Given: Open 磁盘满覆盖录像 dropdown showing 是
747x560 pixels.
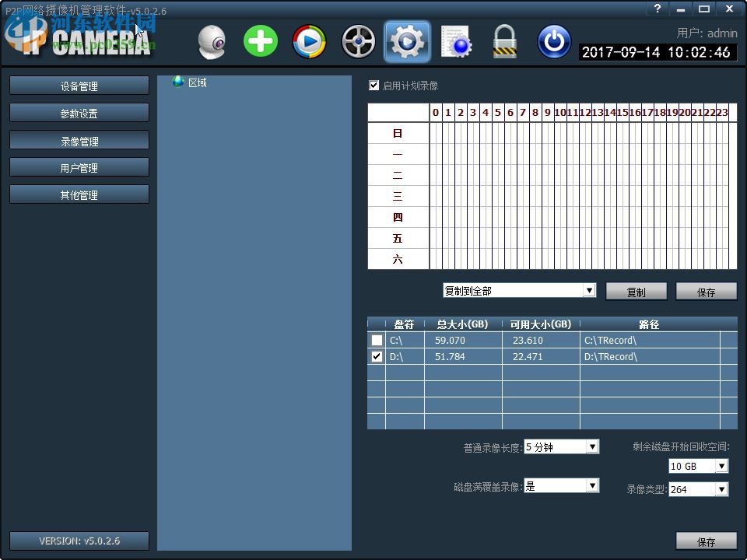Looking at the screenshot, I should click(x=561, y=485).
